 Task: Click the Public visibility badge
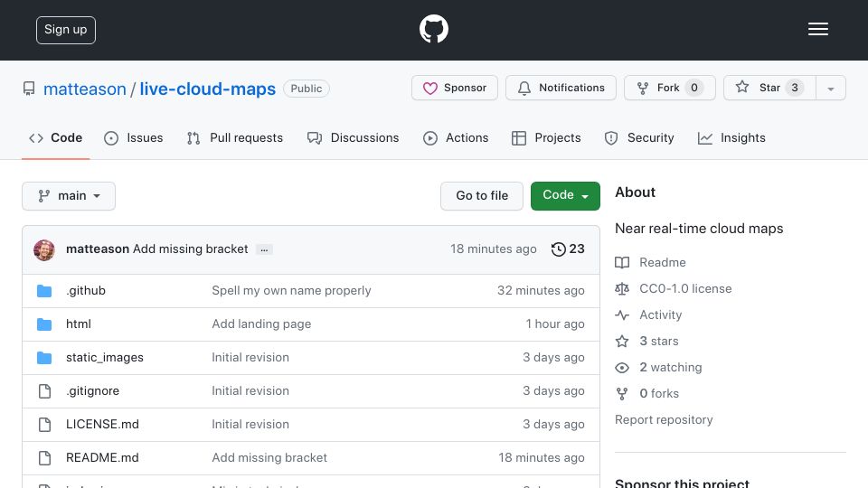tap(307, 89)
